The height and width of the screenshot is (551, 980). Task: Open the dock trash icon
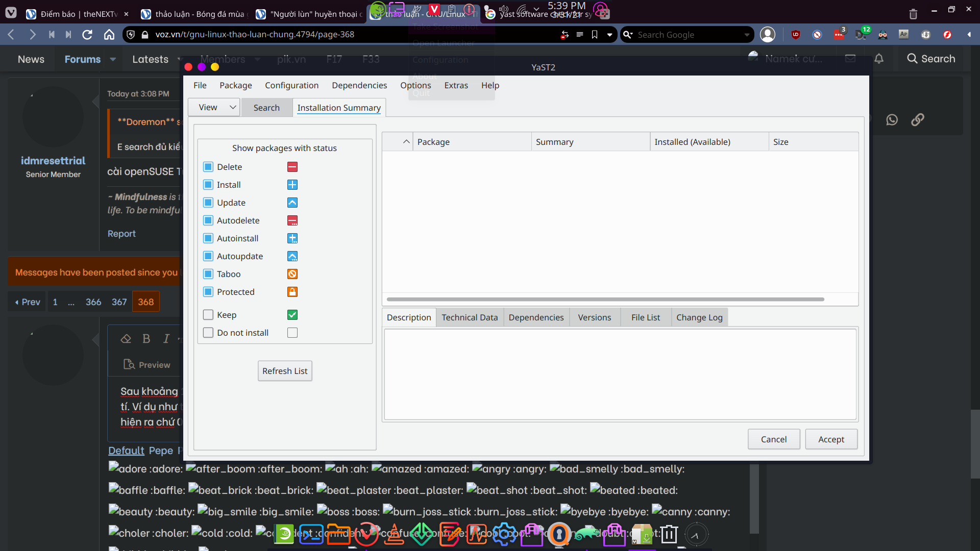[x=669, y=534]
